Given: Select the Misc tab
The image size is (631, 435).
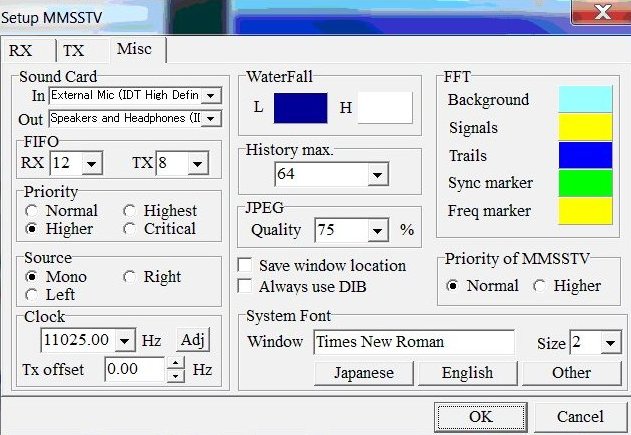Looking at the screenshot, I should [137, 49].
